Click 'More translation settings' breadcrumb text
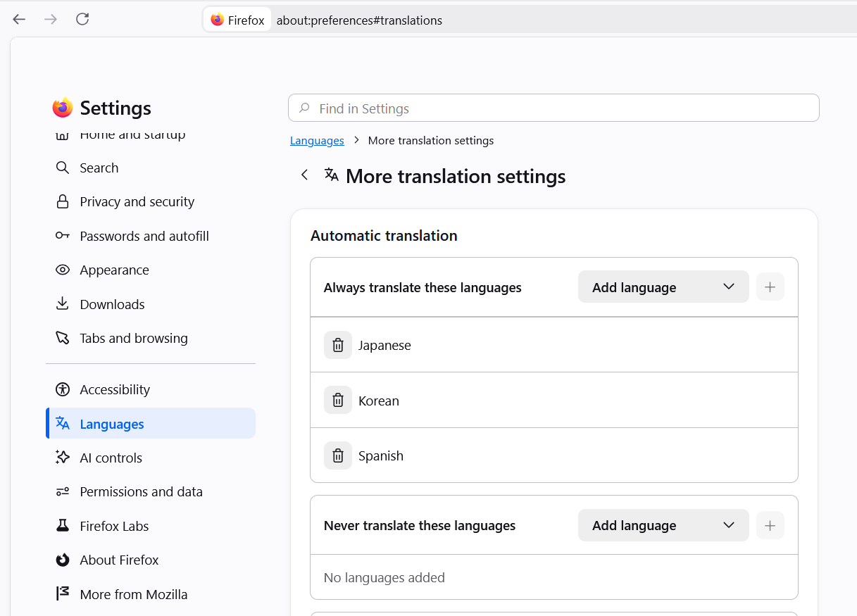 tap(431, 140)
